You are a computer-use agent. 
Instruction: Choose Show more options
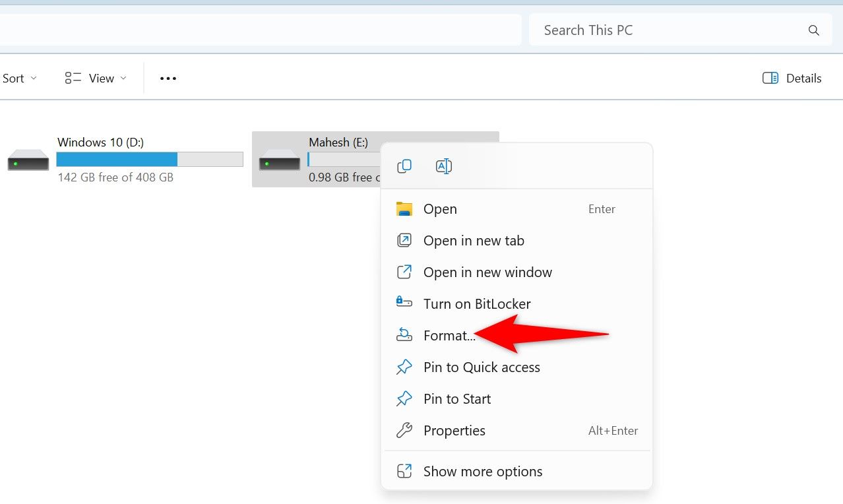click(483, 472)
